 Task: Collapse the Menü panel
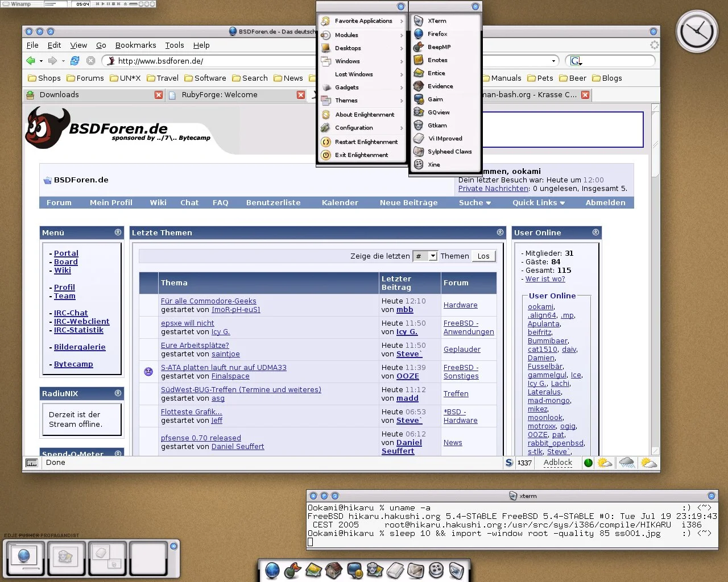coord(118,232)
